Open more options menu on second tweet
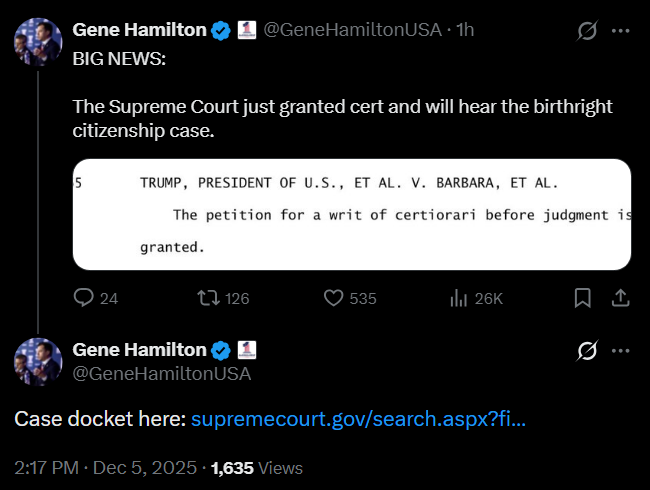This screenshot has height=490, width=650. 620,351
